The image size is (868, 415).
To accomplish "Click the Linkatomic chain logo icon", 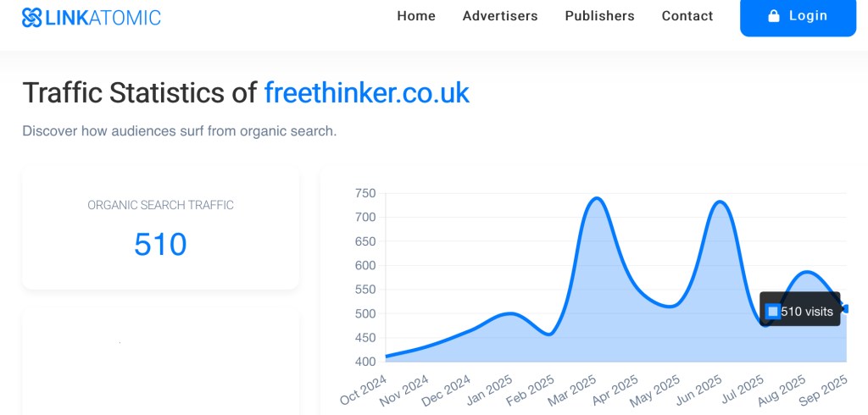I will pos(32,17).
